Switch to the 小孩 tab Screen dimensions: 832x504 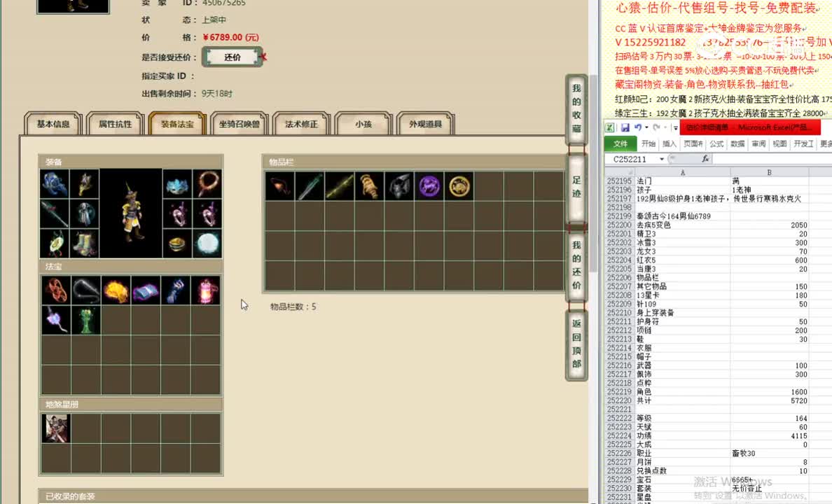[x=363, y=124]
